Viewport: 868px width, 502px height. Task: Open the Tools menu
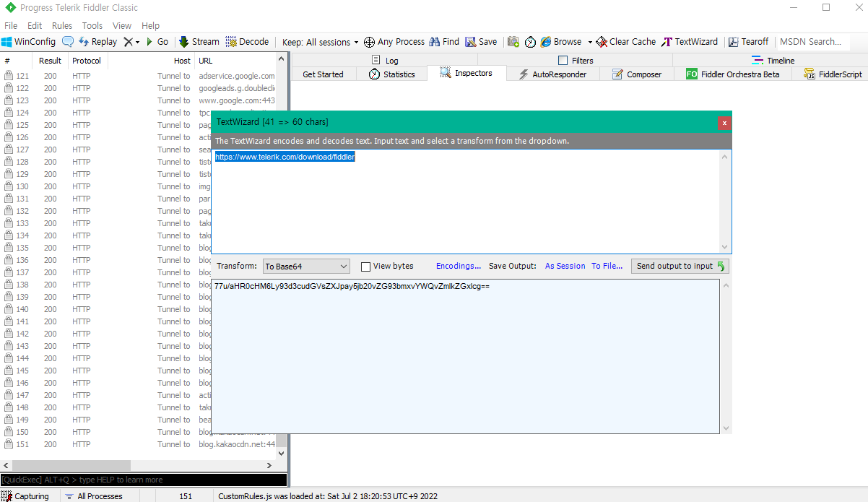[92, 26]
